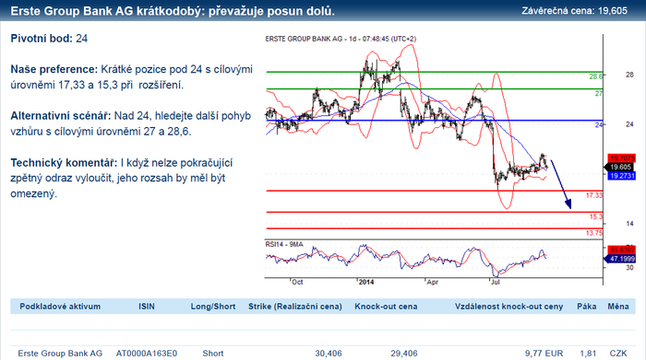Click the 'Měna' column header

tap(618, 306)
